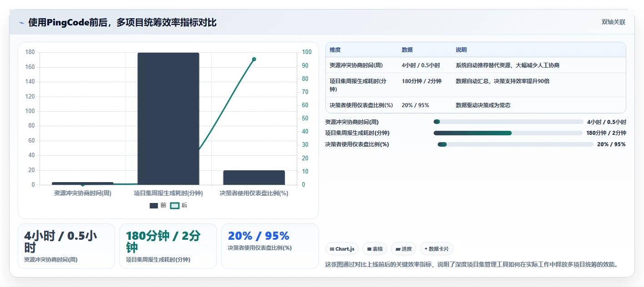Click the 项目集周报生成耗时 progress bar

[508, 133]
